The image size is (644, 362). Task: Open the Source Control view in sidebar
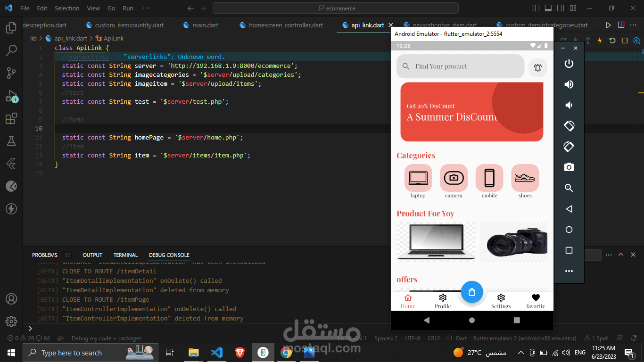point(11,73)
